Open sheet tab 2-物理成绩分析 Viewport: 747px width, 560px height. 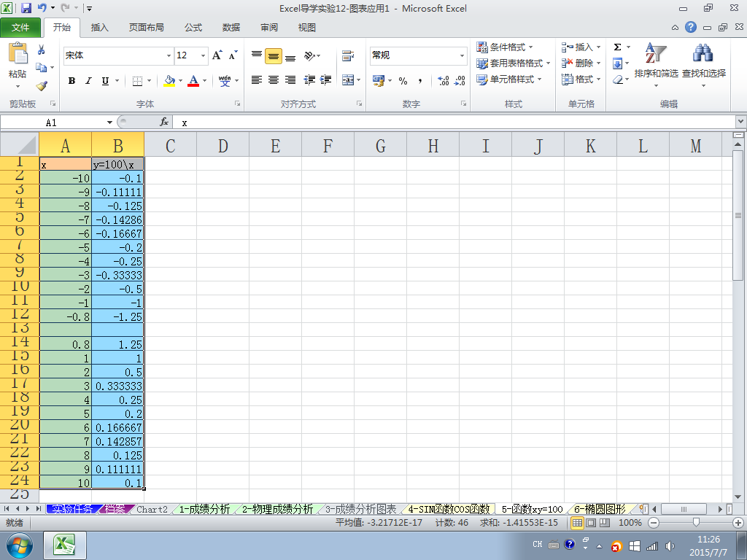[277, 509]
